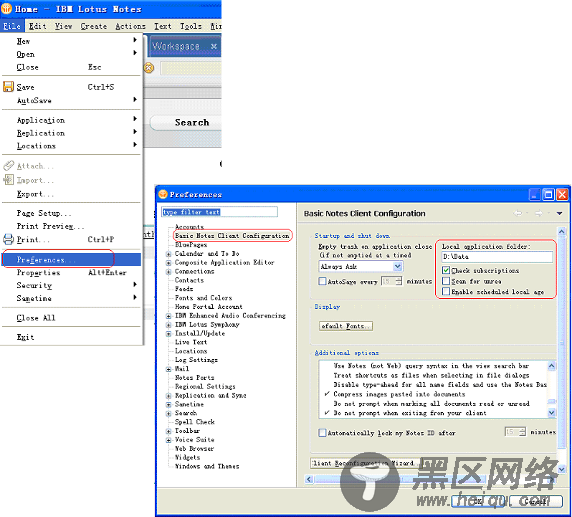Viewport: 572px width, 517px height.
Task: Click the AutoSave minutes spinner
Action: point(399,281)
